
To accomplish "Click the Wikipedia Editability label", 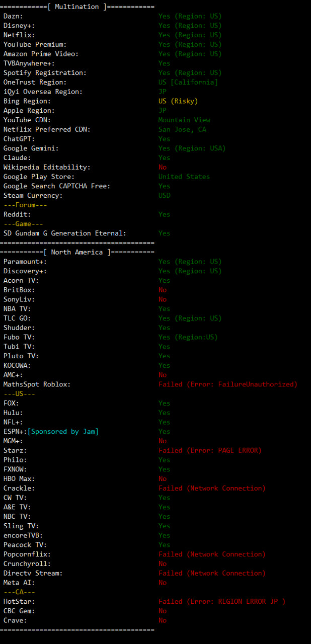I will tap(47, 167).
